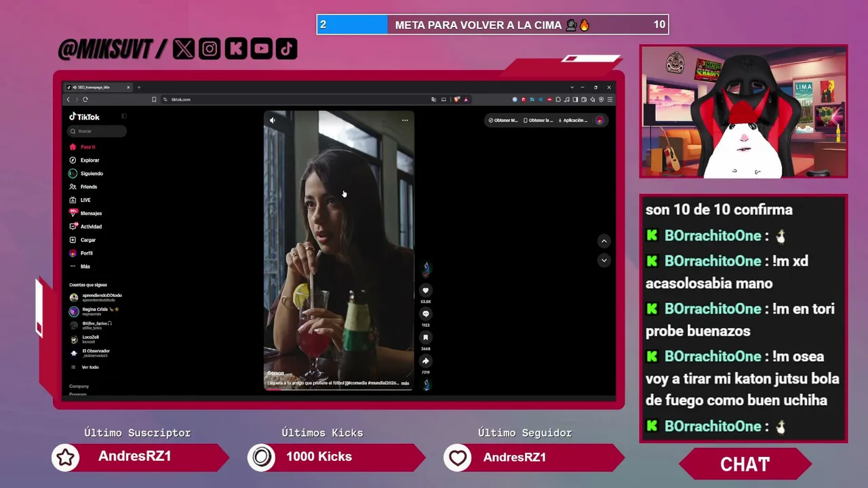
Task: Open the tab search dropdown arrow
Action: (x=572, y=87)
